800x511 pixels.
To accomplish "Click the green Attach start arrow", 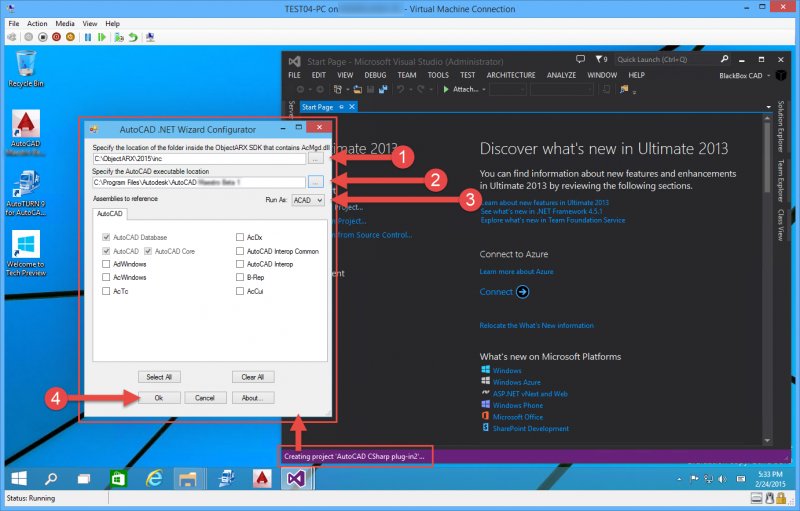I will click(x=446, y=89).
